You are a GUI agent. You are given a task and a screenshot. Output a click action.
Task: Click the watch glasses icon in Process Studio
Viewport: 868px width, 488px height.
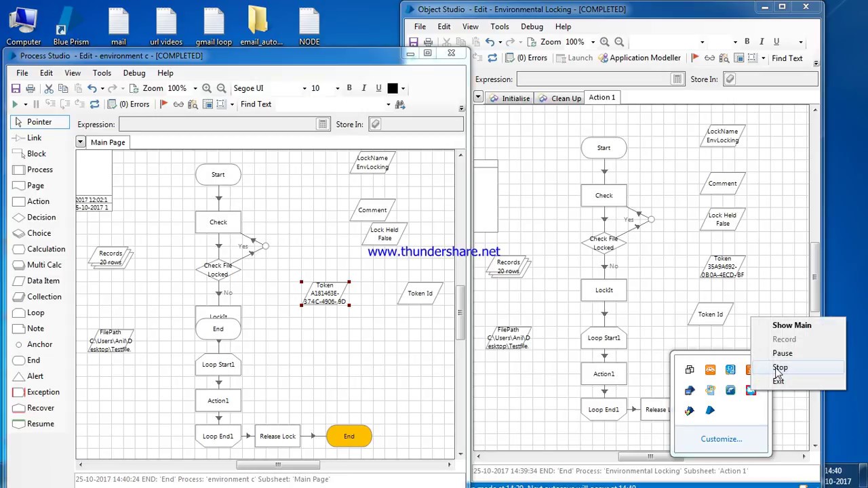[178, 104]
